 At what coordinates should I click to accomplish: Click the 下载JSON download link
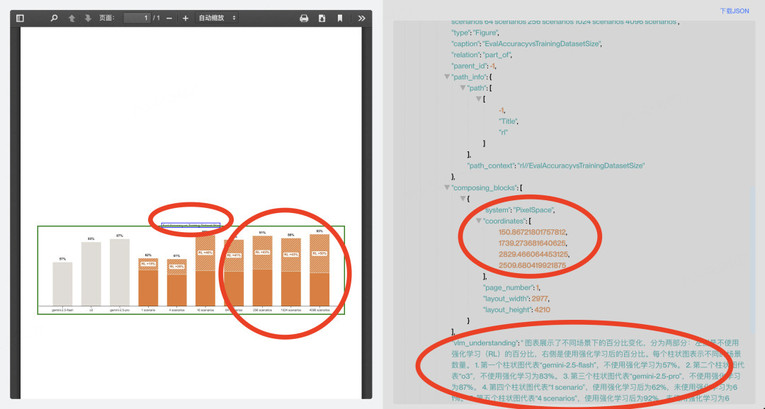(x=734, y=11)
